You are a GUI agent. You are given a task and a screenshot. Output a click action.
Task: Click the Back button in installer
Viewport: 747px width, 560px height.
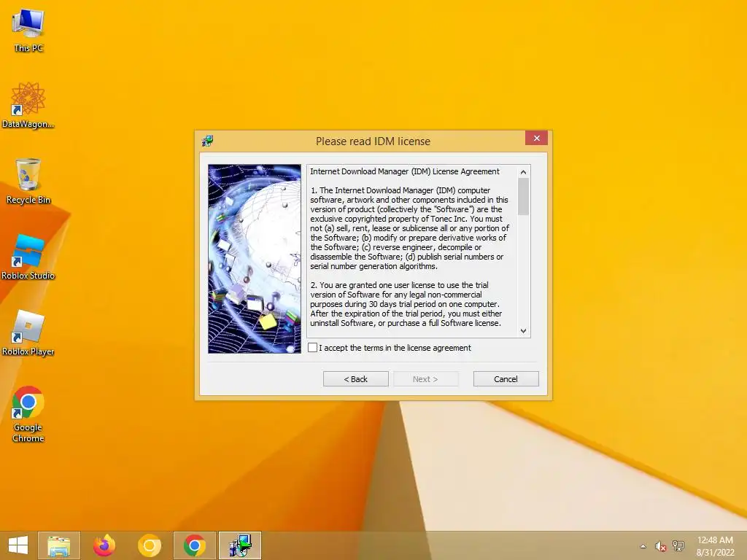click(355, 379)
